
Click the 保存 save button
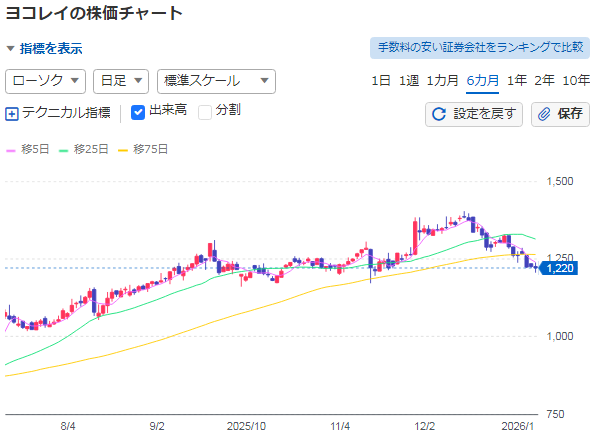560,114
